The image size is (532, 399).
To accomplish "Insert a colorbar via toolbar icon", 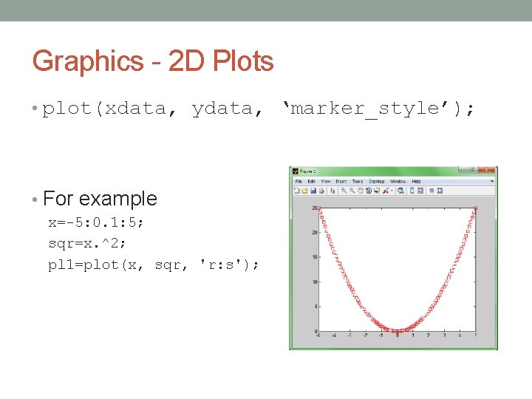I will click(412, 191).
